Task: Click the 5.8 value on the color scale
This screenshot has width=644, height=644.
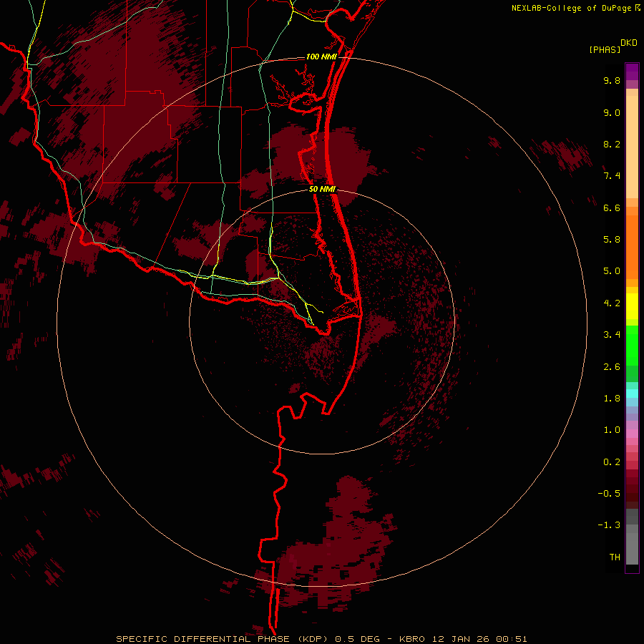Action: [612, 240]
